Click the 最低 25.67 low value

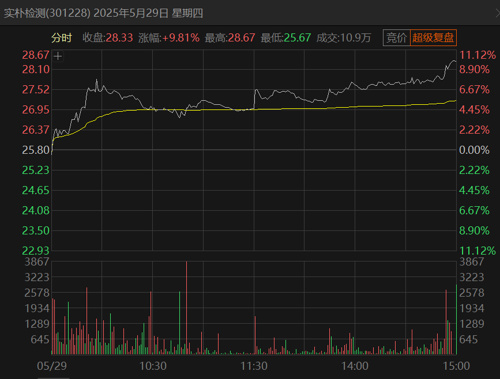click(x=286, y=38)
